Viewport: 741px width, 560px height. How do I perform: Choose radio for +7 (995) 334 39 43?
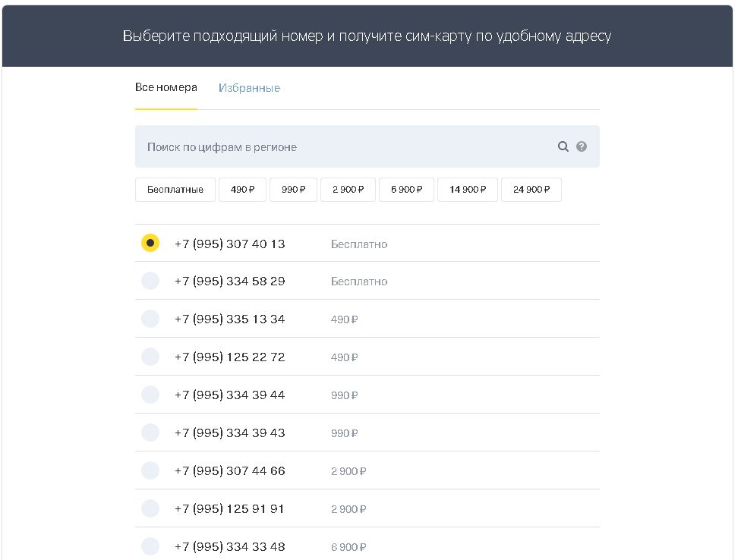[150, 433]
